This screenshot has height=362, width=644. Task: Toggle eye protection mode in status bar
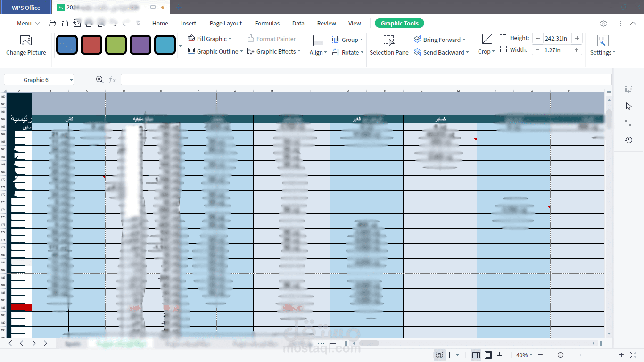(439, 355)
